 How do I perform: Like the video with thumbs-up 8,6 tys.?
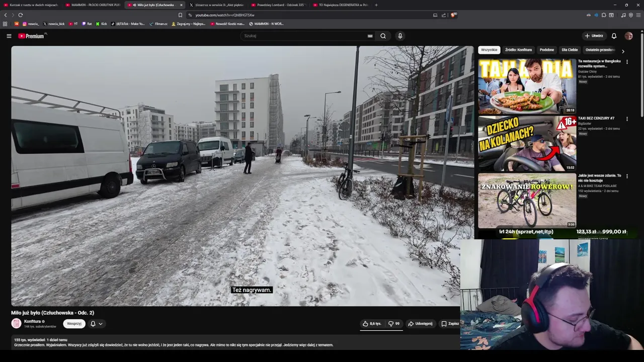372,324
